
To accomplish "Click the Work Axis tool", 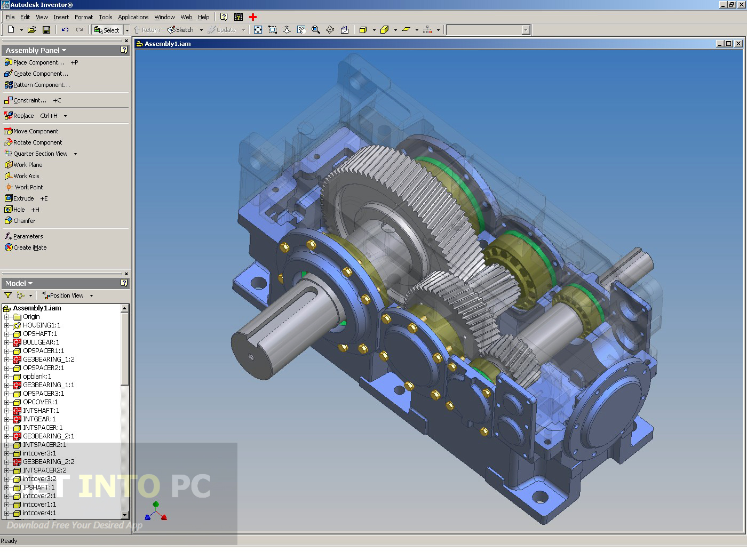I will [x=22, y=176].
